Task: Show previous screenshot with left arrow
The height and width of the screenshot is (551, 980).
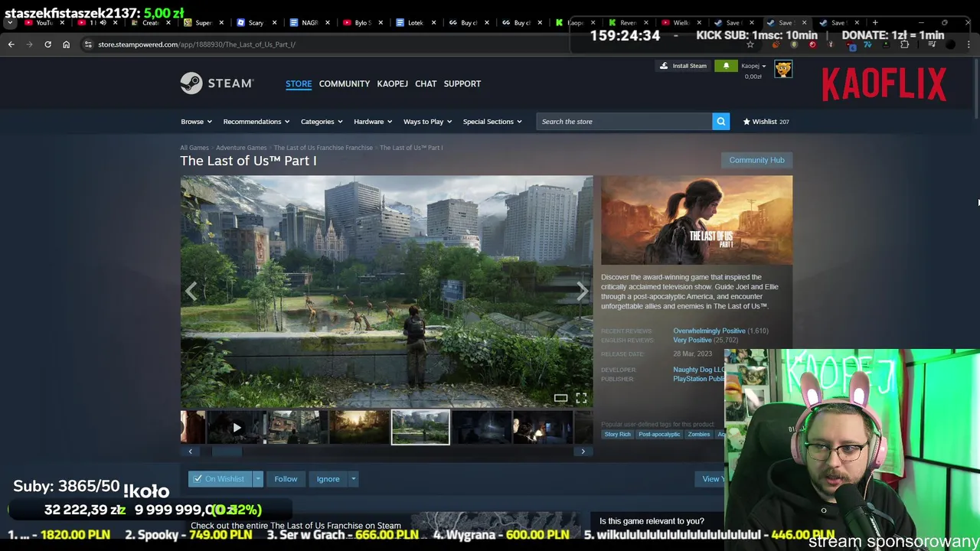Action: [x=191, y=291]
